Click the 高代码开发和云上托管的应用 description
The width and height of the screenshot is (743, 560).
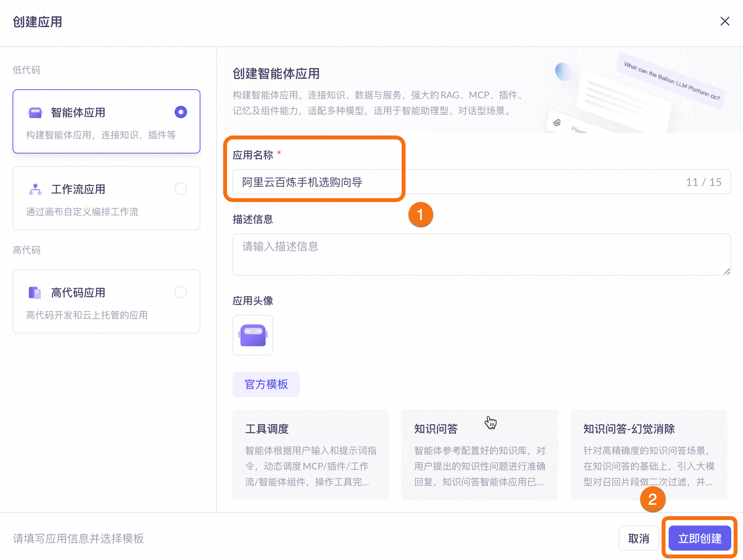[87, 315]
